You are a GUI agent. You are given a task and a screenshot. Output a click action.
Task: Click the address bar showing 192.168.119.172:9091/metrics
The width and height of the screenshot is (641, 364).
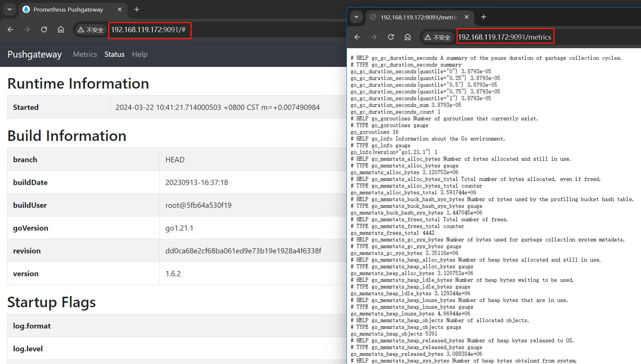[x=505, y=37]
